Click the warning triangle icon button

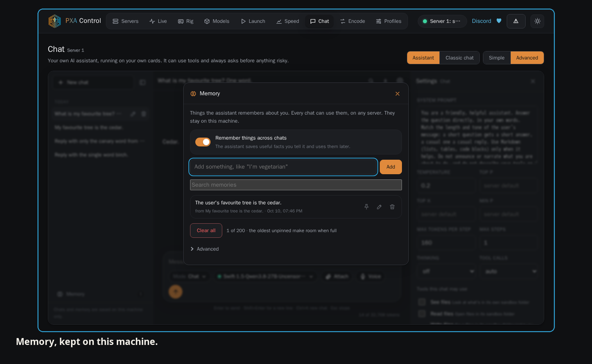(x=516, y=21)
